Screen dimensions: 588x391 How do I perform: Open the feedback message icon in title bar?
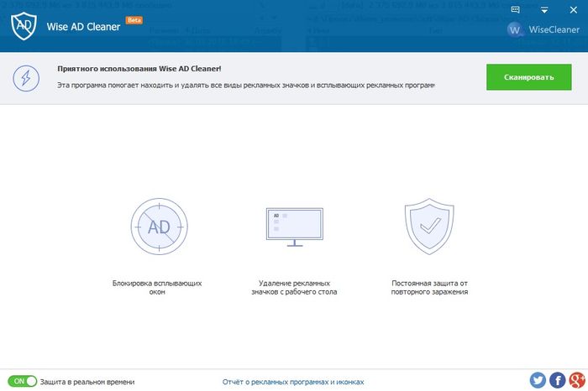point(516,10)
